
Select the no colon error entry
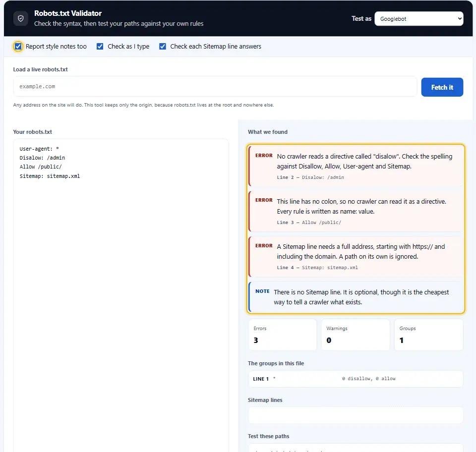[356, 211]
